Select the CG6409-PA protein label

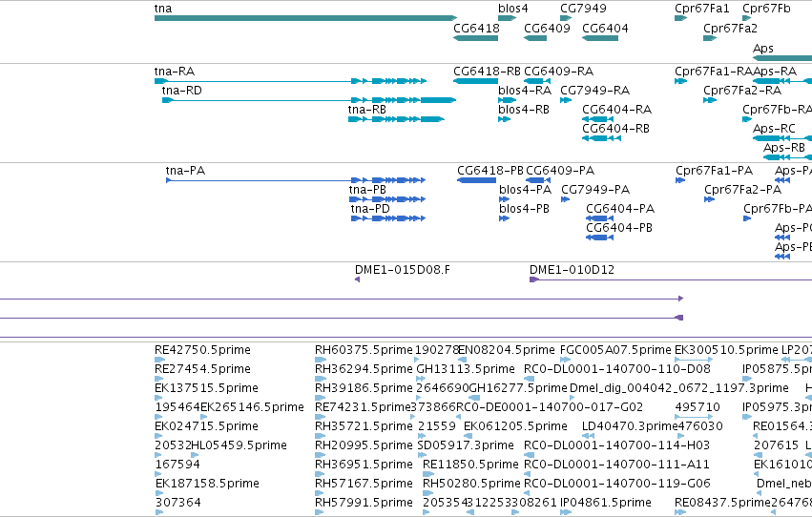(560, 171)
